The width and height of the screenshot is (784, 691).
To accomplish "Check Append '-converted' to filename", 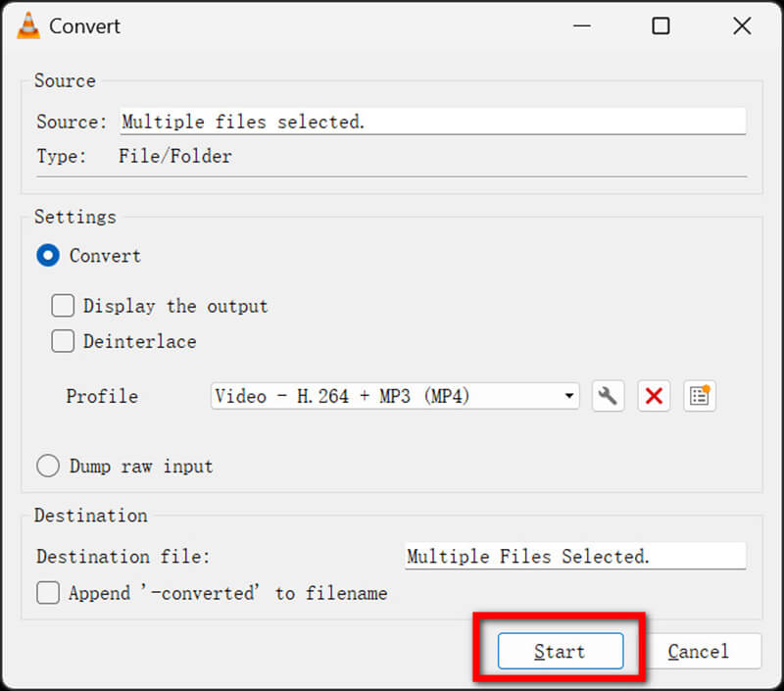I will click(48, 593).
